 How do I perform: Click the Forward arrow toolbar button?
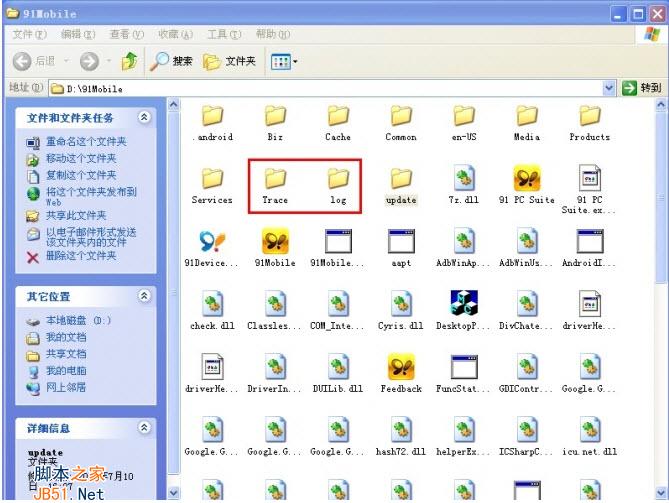click(89, 61)
